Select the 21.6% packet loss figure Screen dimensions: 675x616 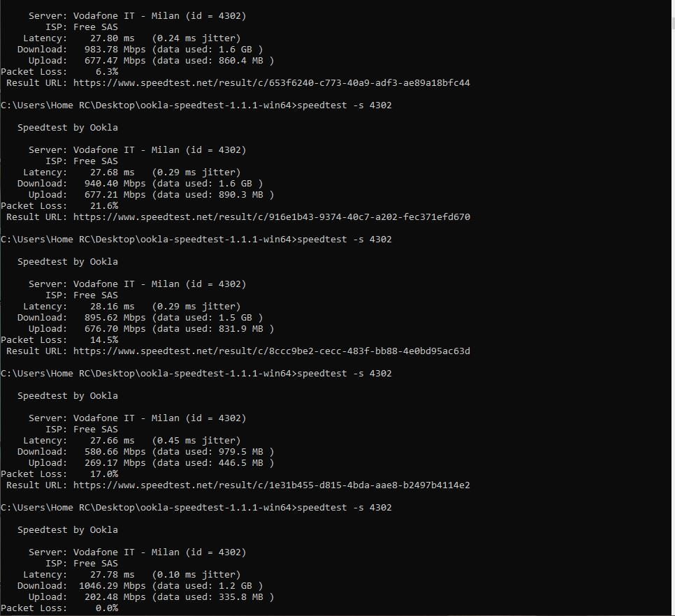click(x=103, y=206)
